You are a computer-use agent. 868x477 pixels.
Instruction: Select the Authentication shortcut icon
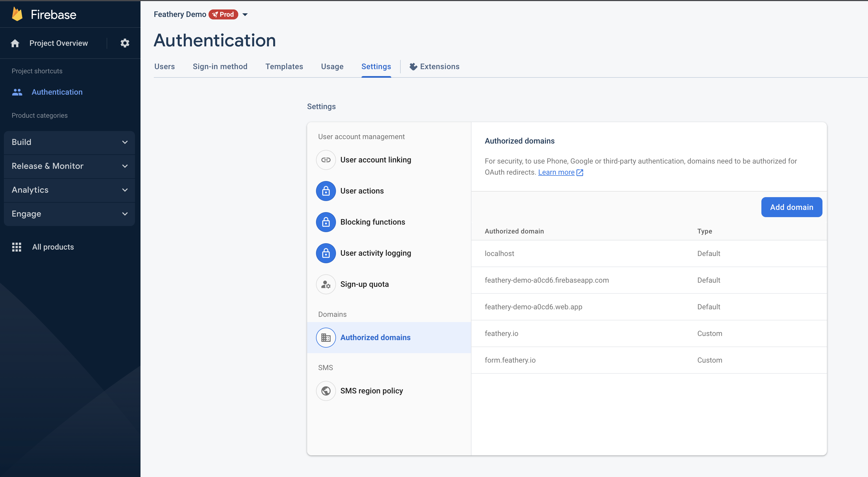17,92
